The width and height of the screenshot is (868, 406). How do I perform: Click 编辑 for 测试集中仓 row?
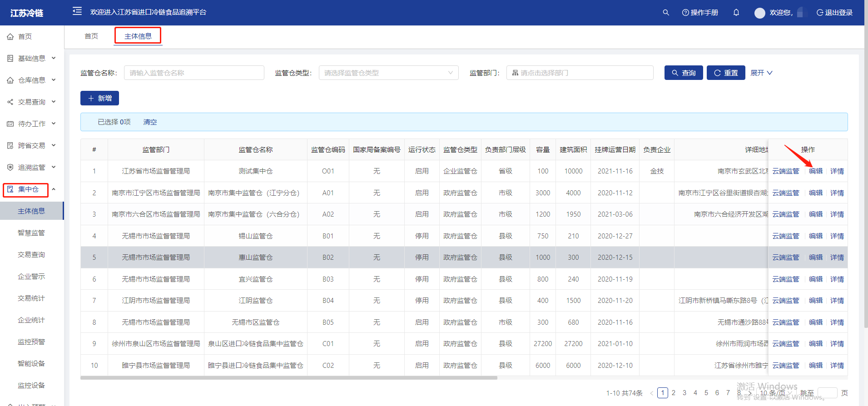816,171
